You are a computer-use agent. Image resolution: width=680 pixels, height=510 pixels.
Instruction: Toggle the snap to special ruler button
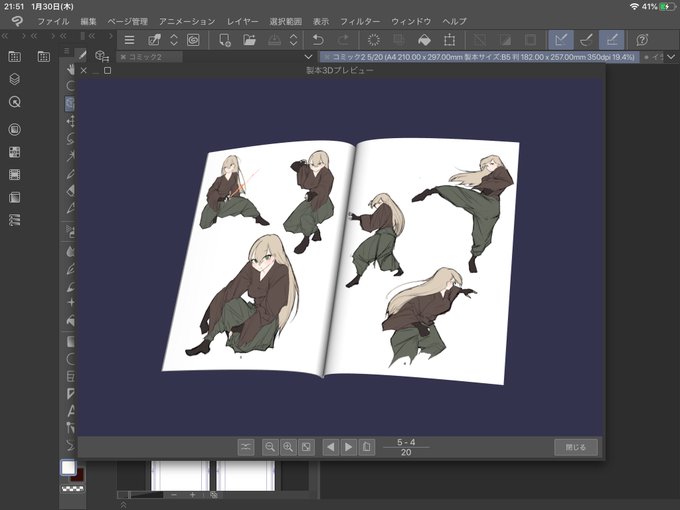pos(587,40)
